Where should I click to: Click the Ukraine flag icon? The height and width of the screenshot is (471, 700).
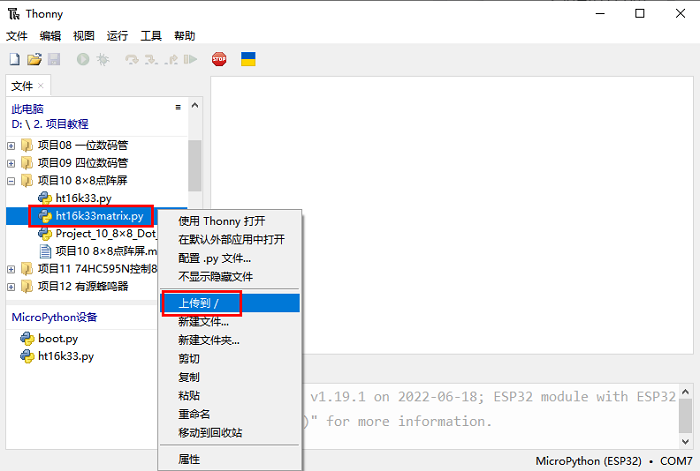click(248, 59)
